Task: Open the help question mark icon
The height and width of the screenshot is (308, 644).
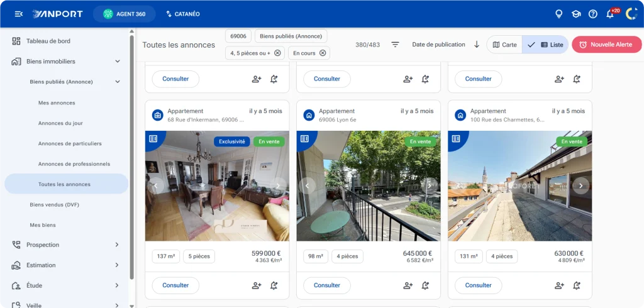Action: coord(592,14)
